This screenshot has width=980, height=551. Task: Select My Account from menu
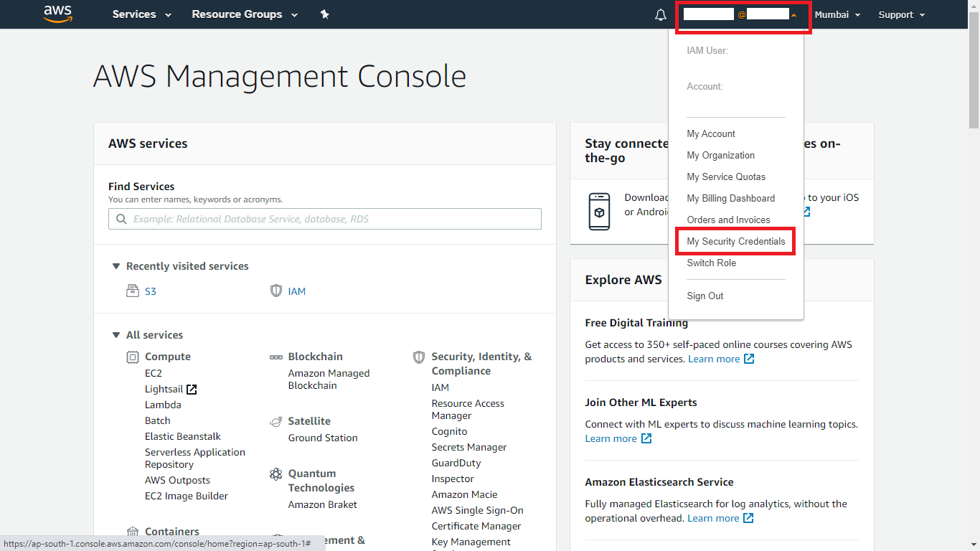click(711, 133)
